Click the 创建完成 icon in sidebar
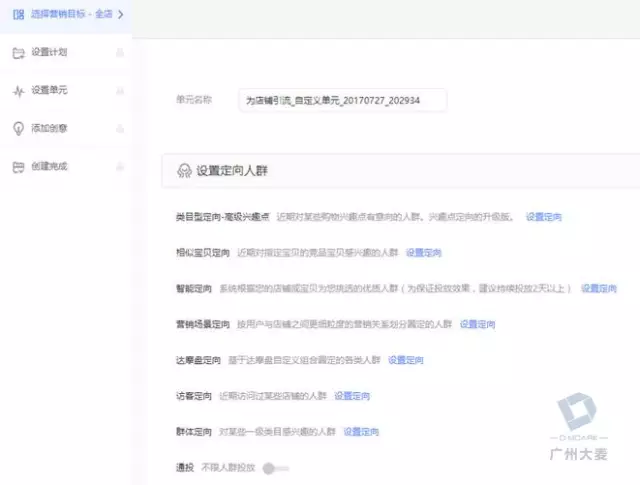This screenshot has height=485, width=640. [18, 166]
